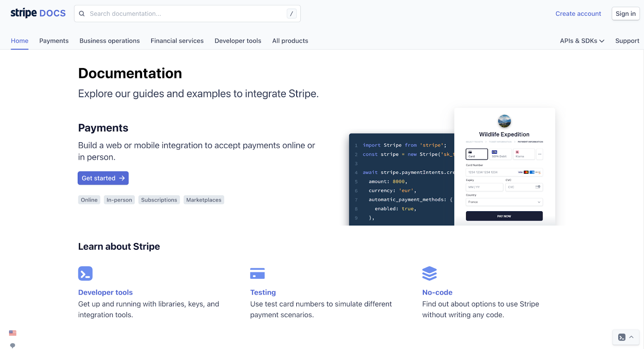Click the Get started button
The image size is (644, 349).
pos(103,178)
